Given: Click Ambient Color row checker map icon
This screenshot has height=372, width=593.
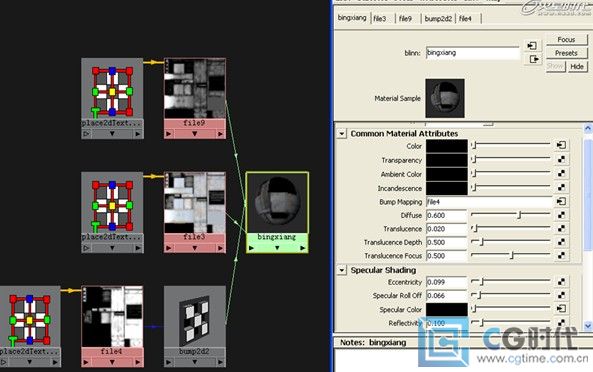Looking at the screenshot, I should point(561,173).
